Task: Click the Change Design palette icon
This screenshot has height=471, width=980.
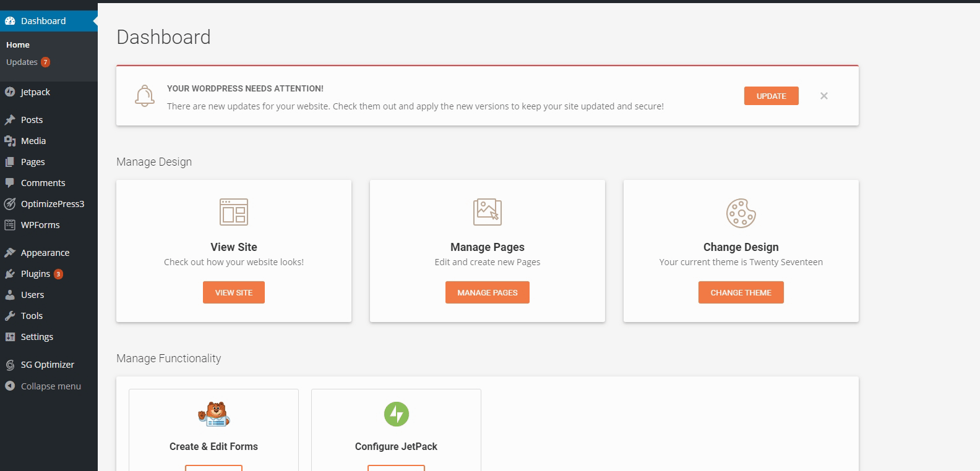Action: point(741,213)
